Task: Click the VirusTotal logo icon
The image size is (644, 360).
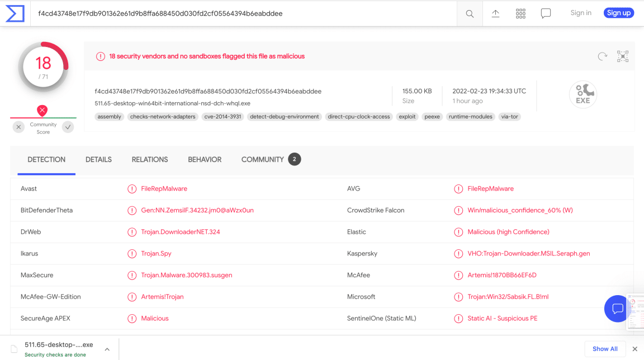Action: [15, 13]
